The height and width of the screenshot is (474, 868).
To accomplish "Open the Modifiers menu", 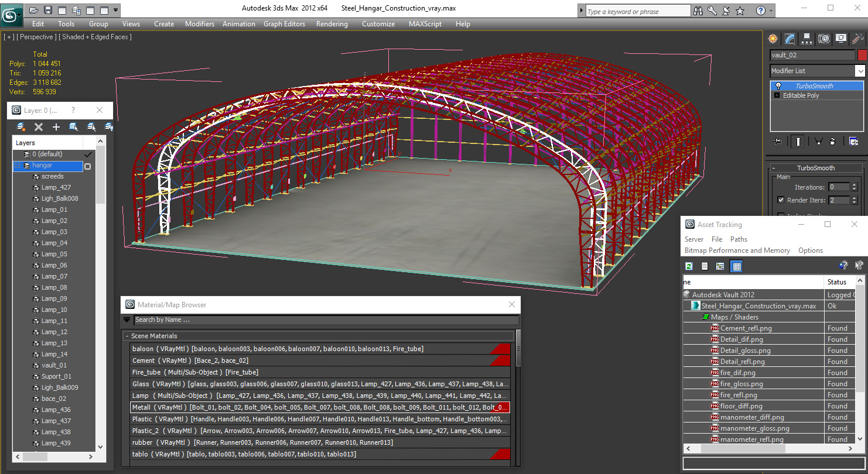I will tap(200, 24).
